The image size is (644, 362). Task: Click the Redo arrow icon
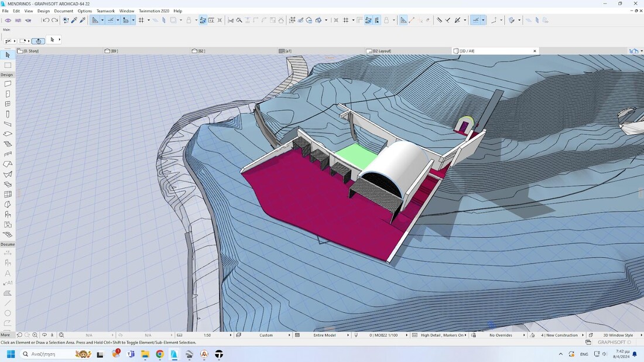click(54, 20)
